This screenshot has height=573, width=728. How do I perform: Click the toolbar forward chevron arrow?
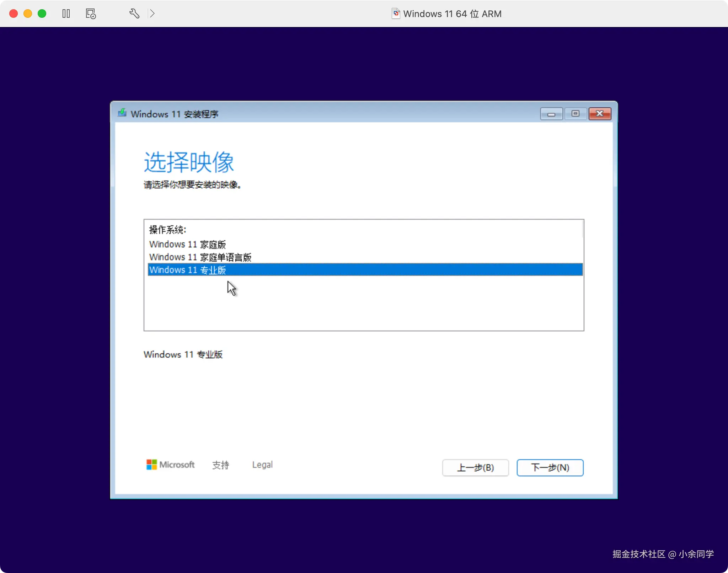[152, 14]
